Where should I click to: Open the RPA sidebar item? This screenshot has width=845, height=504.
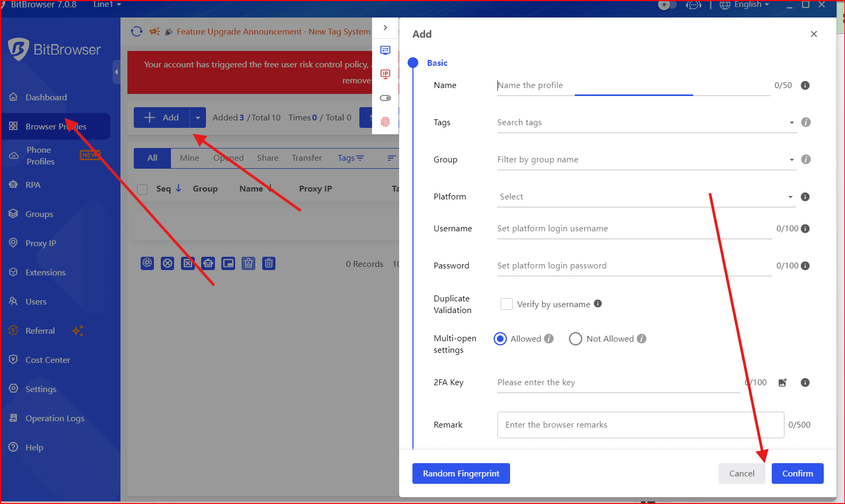click(33, 185)
